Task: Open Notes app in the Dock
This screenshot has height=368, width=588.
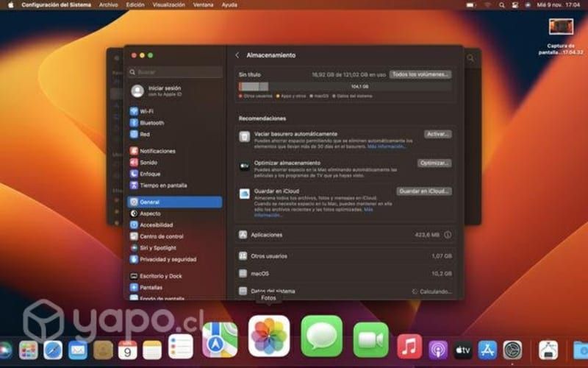Action: point(152,350)
